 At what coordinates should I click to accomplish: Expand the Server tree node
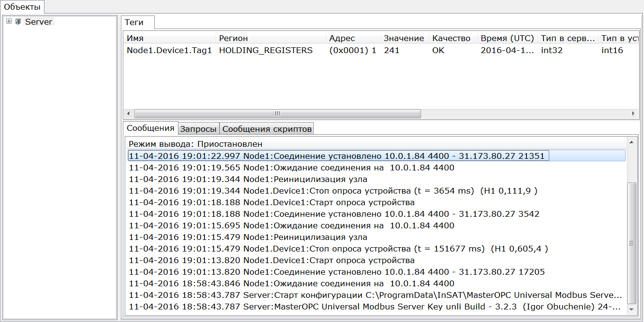[9, 21]
